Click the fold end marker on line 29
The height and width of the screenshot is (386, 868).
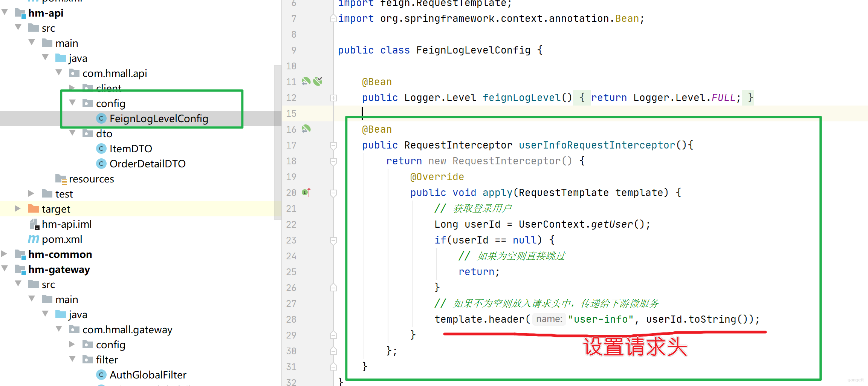point(333,335)
